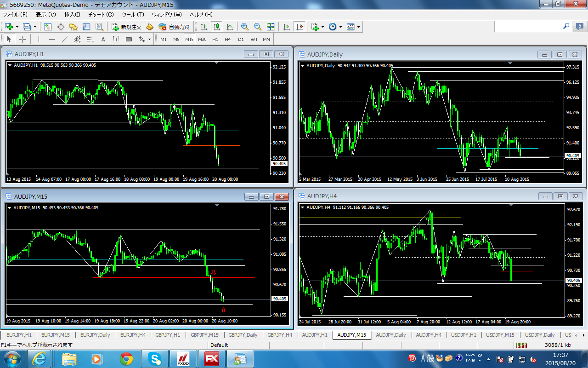Pick the horizontal line drawing tool
Screen dimensions: 588x368
(x=52, y=39)
